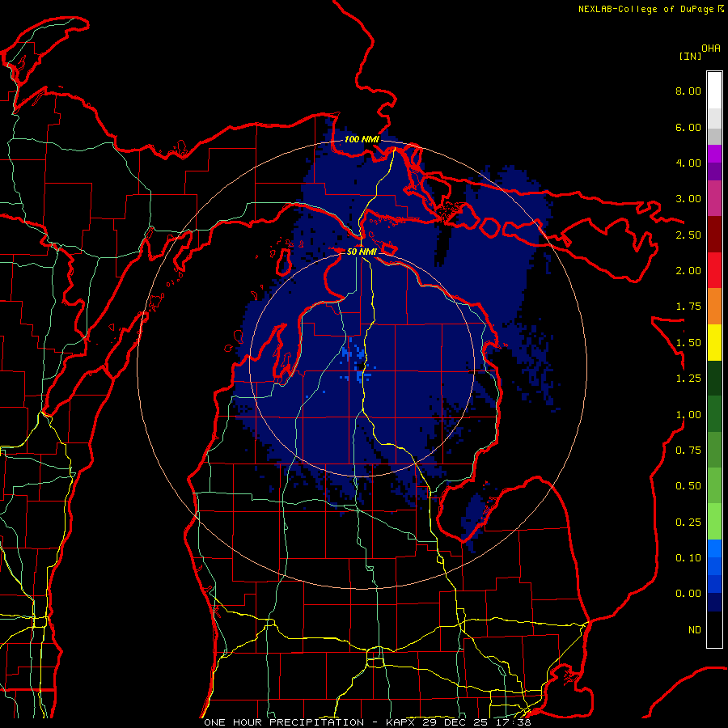Screen dimensions: 728x728
Task: Click the [IN] units label
Action: click(691, 56)
